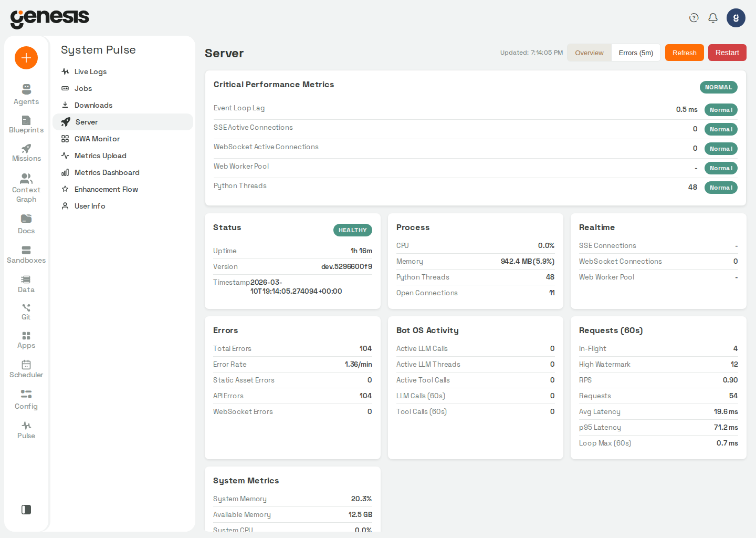
Task: Open Context Graph section
Action: click(x=26, y=188)
